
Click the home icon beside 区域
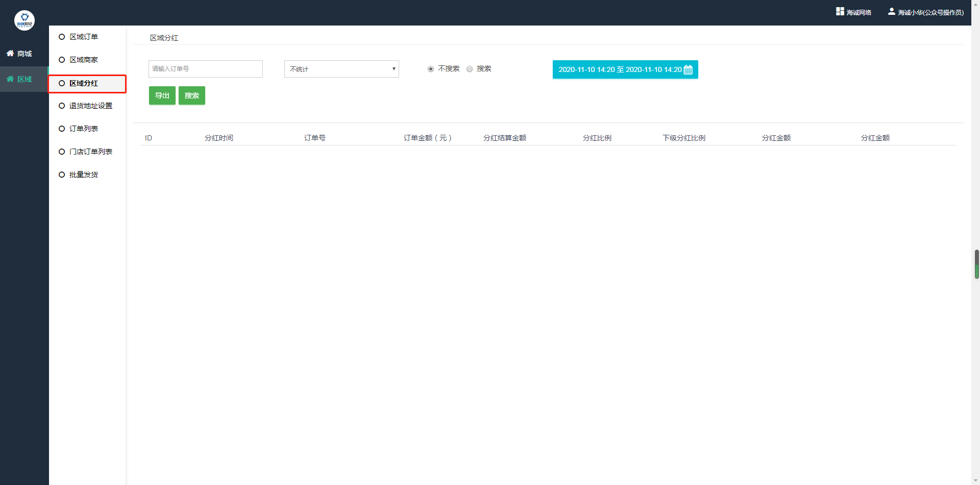click(10, 79)
